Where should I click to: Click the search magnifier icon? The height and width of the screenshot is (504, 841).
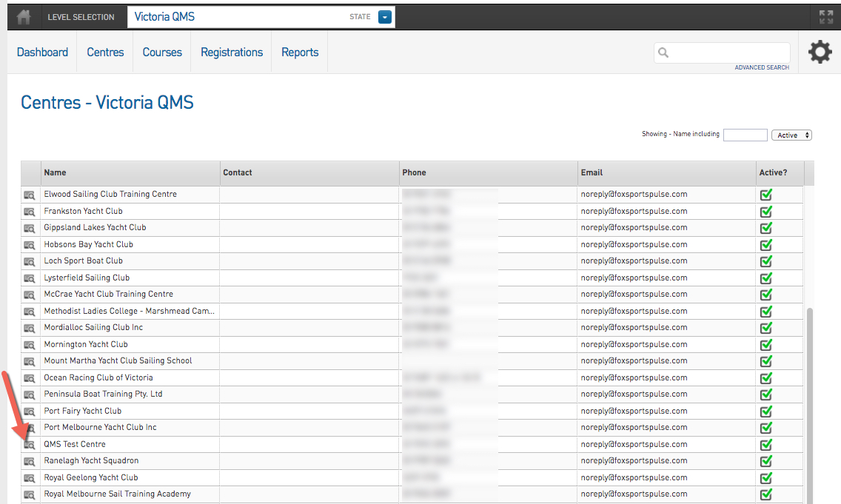point(663,53)
